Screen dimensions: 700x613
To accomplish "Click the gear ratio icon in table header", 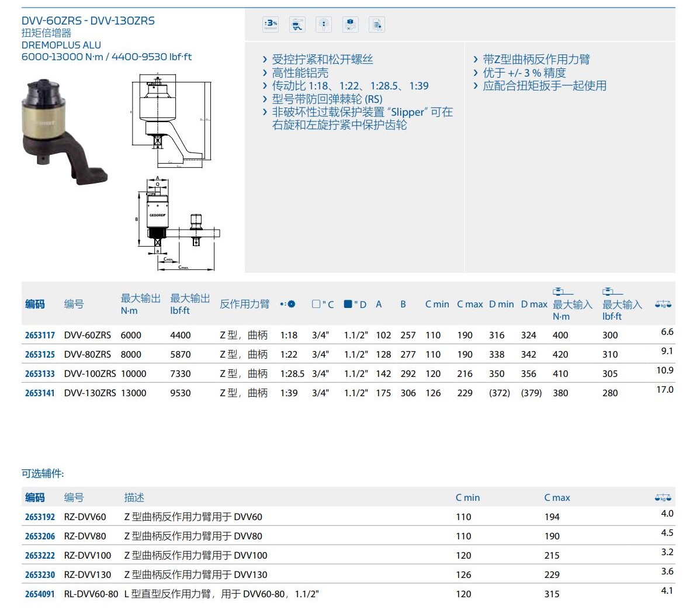I will [x=287, y=304].
